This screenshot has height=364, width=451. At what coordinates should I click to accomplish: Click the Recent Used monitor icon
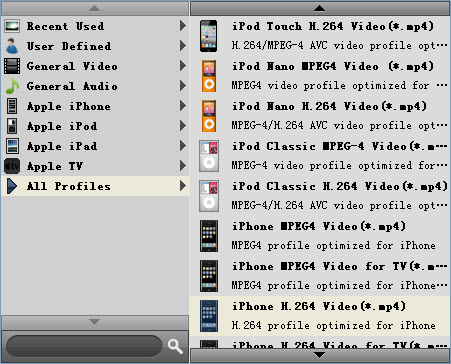[x=12, y=26]
